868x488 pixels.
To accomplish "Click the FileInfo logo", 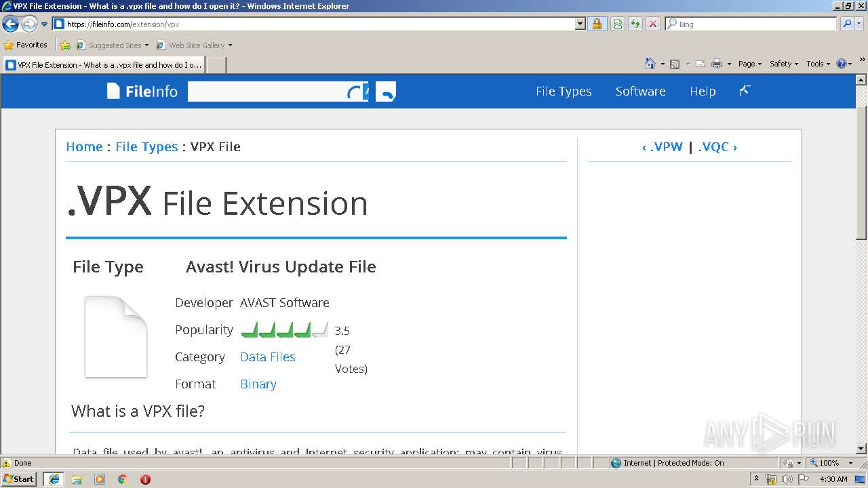I will coord(142,91).
